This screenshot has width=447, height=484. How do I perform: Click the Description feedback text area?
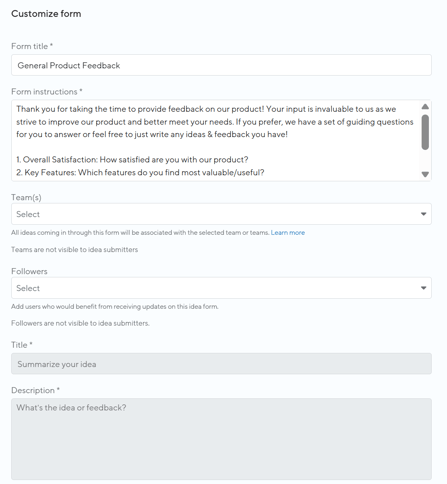point(221,439)
